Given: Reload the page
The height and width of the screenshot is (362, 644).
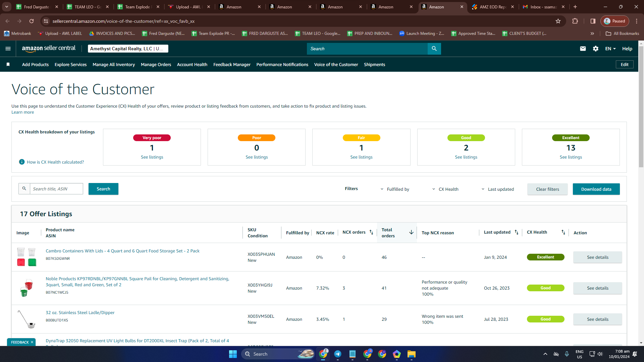Looking at the screenshot, I should click(x=32, y=21).
